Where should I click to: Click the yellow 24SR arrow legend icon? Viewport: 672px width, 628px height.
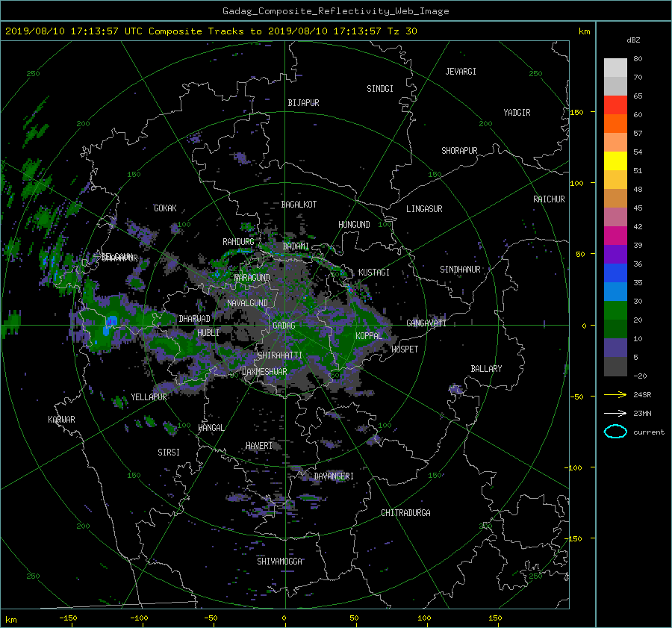coord(615,394)
